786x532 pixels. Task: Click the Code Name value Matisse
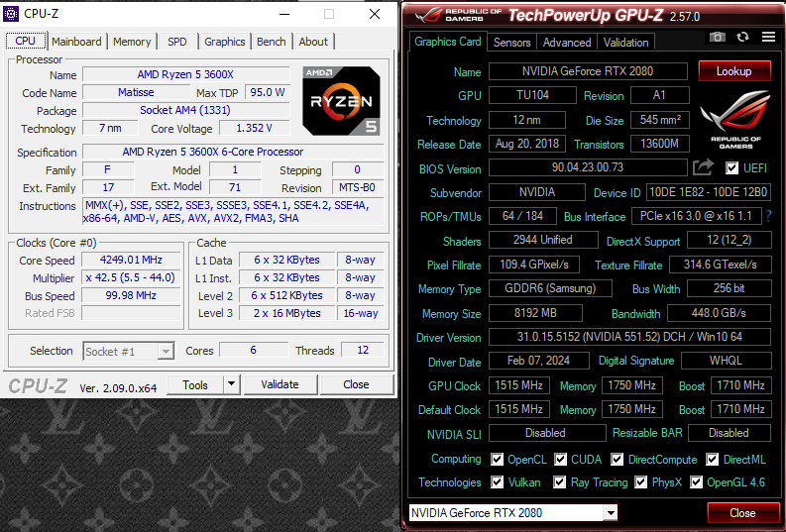click(136, 92)
